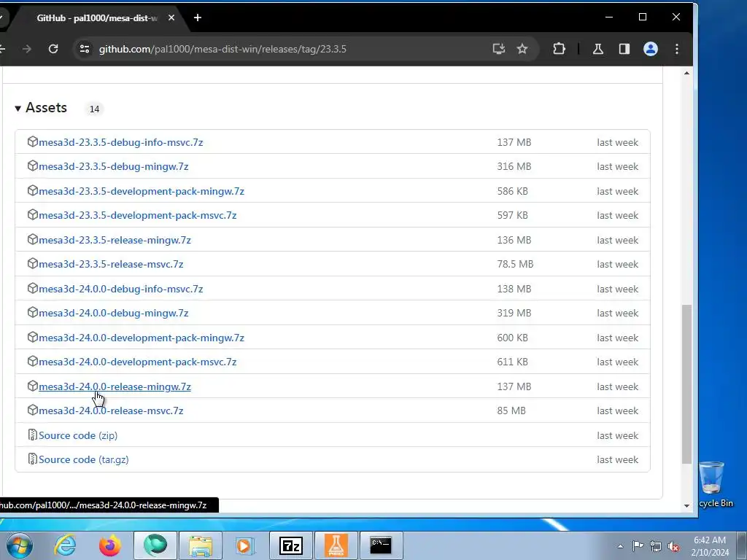
Task: Download mesa3d-24.0.0-development-pack-mingw.7z
Action: click(141, 338)
